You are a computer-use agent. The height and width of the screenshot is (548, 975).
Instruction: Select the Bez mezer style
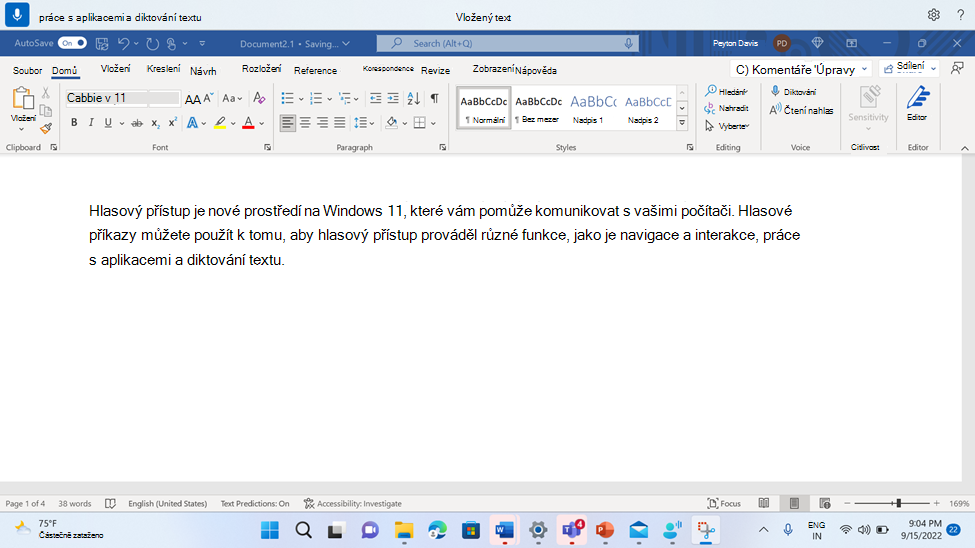(x=538, y=108)
